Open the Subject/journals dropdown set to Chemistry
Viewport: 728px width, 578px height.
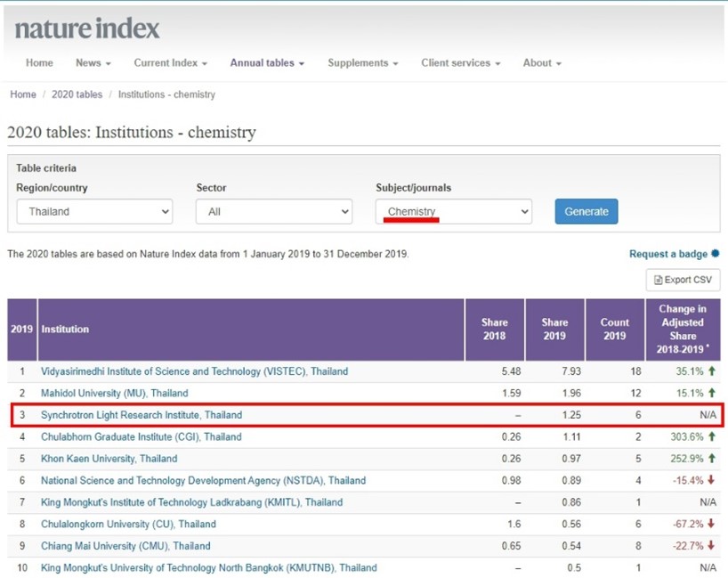[x=454, y=211]
